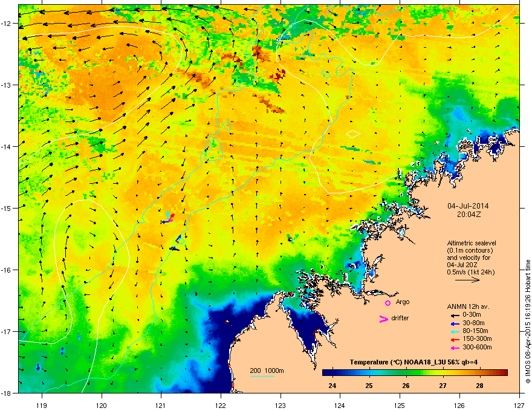This screenshot has width=532, height=411.
Task: Click the '0.5m/s (1kt 24h)' scale text
Action: (x=470, y=272)
